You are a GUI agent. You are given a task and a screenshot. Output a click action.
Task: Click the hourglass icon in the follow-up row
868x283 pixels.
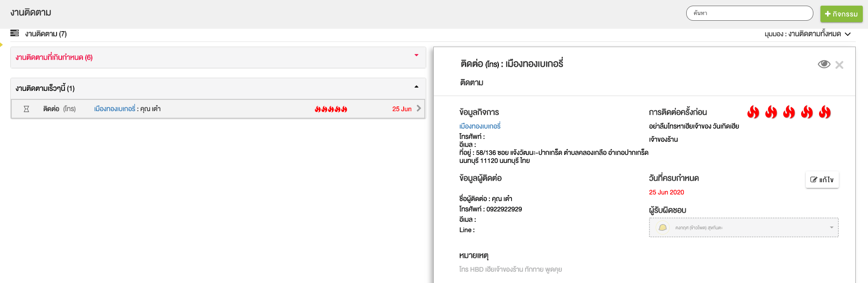(26, 109)
